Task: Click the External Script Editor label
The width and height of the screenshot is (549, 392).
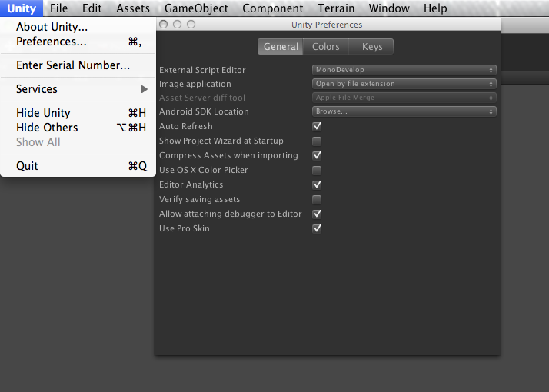Action: pyautogui.click(x=202, y=70)
